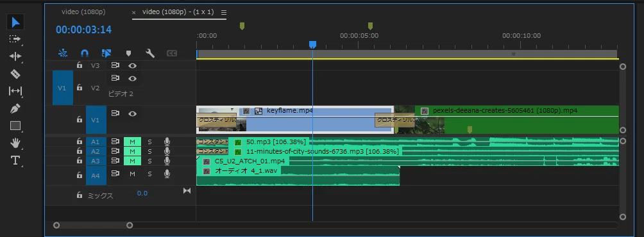Viewport: 644px width, 237px height.
Task: Close the video (1080p) - (1 x 1) tab
Action: click(134, 13)
